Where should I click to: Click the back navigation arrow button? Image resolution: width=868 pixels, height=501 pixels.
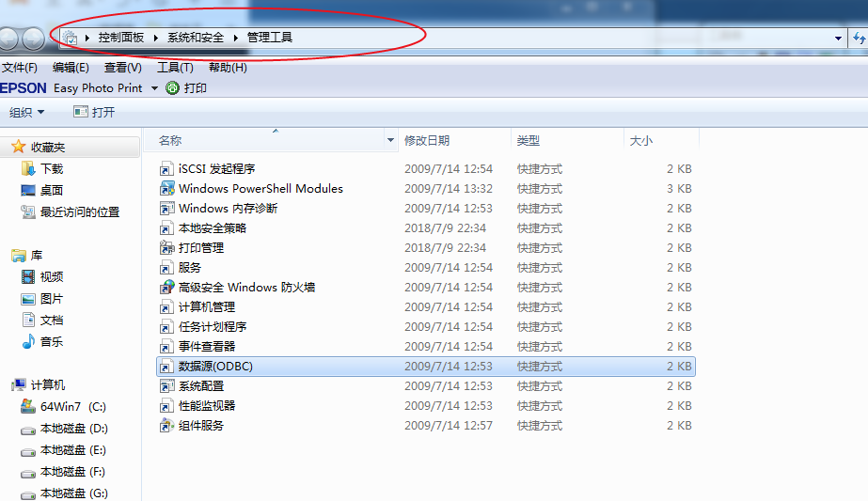8,39
